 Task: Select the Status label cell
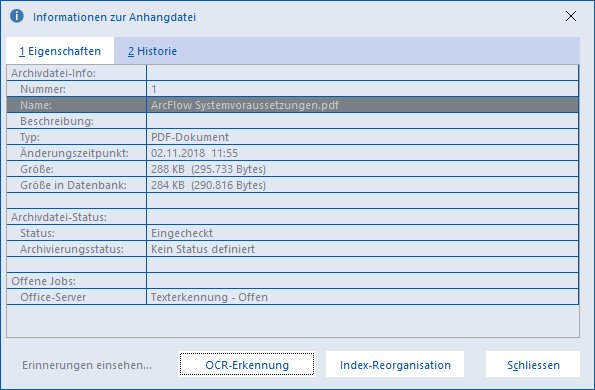click(77, 233)
